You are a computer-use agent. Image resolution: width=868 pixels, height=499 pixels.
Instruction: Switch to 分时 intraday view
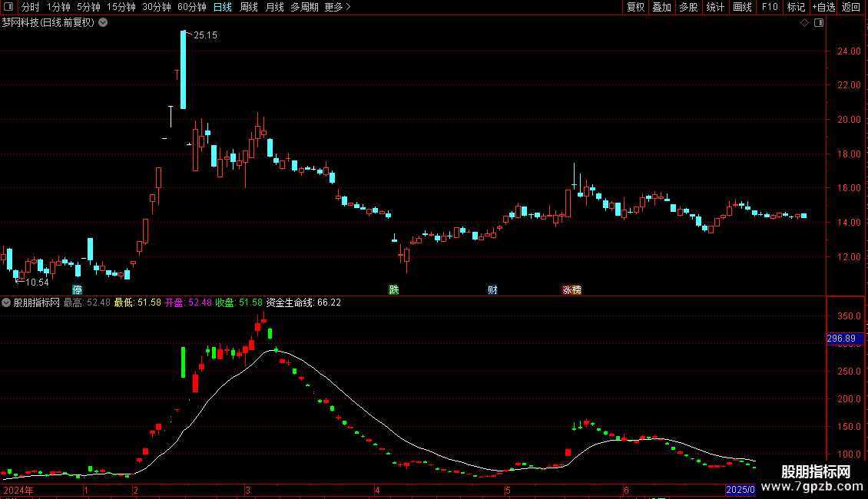click(x=31, y=7)
